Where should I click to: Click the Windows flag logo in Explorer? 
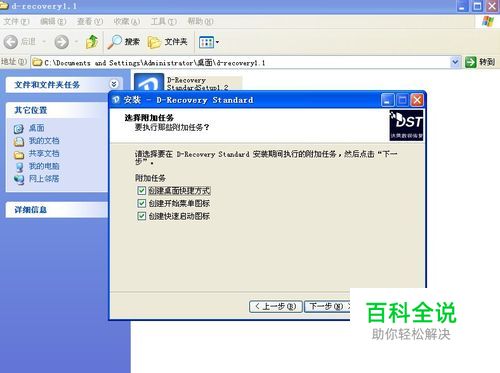[488, 22]
